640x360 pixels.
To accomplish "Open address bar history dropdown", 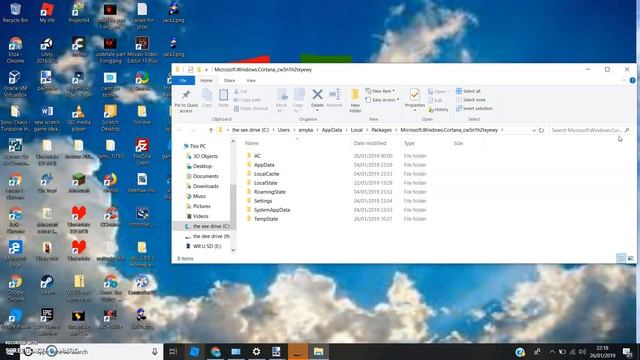I will (533, 130).
